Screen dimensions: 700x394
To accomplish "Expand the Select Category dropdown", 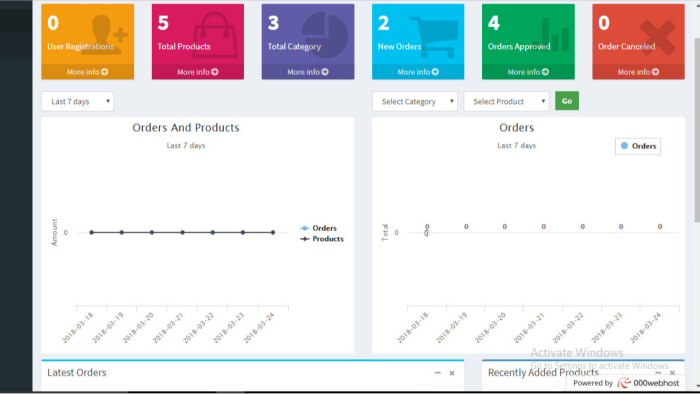I will (x=415, y=102).
